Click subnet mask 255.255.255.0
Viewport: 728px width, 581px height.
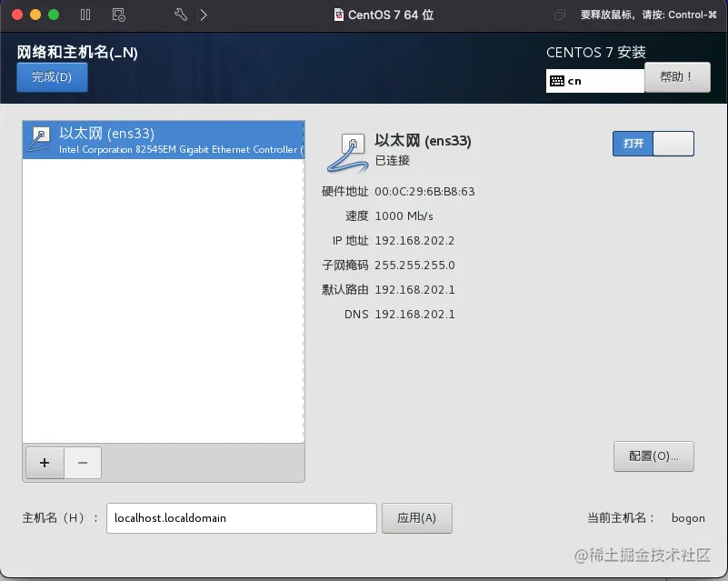(x=414, y=265)
